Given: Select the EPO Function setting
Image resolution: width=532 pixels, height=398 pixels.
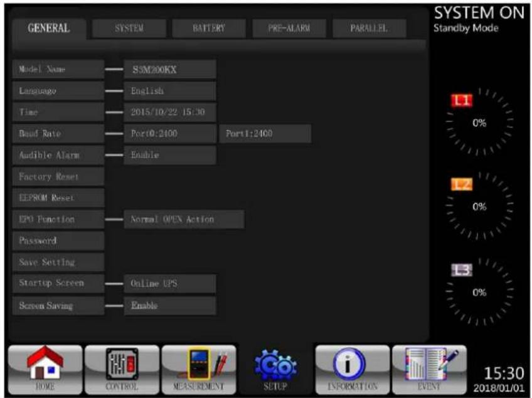Looking at the screenshot, I should [x=58, y=219].
